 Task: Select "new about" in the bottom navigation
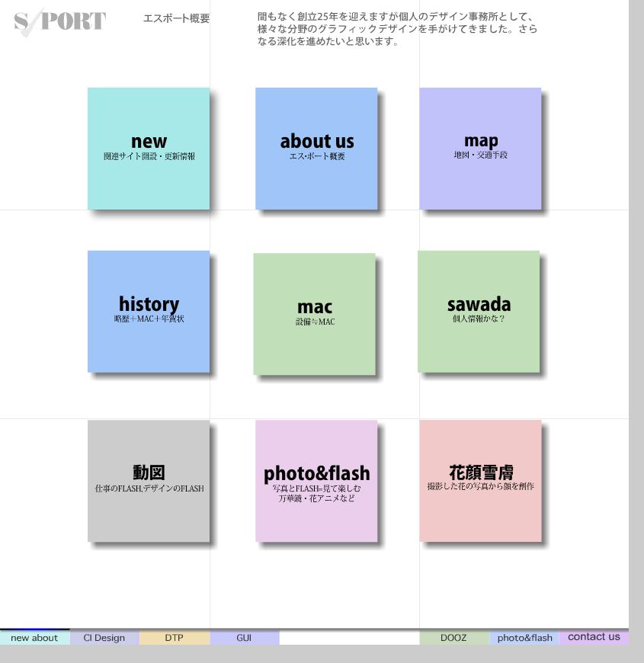click(x=34, y=638)
